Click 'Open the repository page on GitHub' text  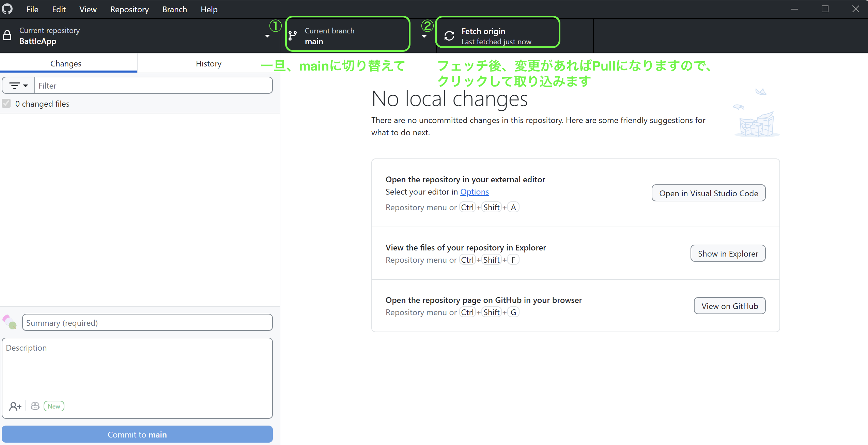coord(484,300)
